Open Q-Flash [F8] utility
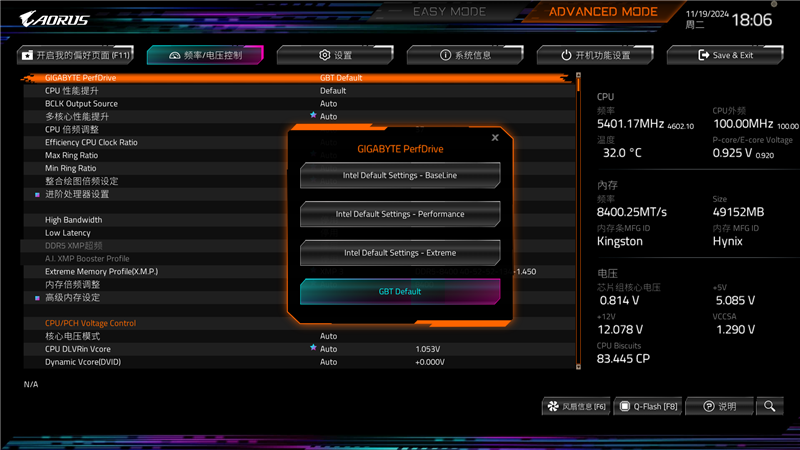This screenshot has width=800, height=450. [x=648, y=406]
